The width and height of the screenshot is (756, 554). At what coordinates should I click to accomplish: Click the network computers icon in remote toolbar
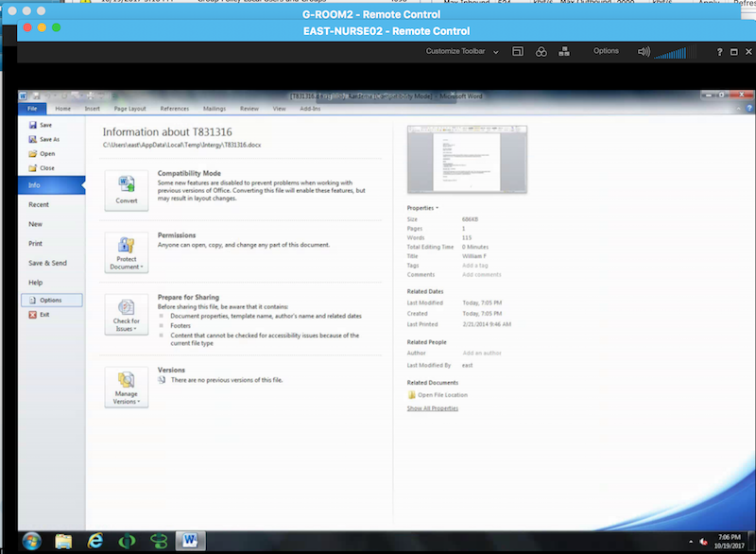[564, 51]
